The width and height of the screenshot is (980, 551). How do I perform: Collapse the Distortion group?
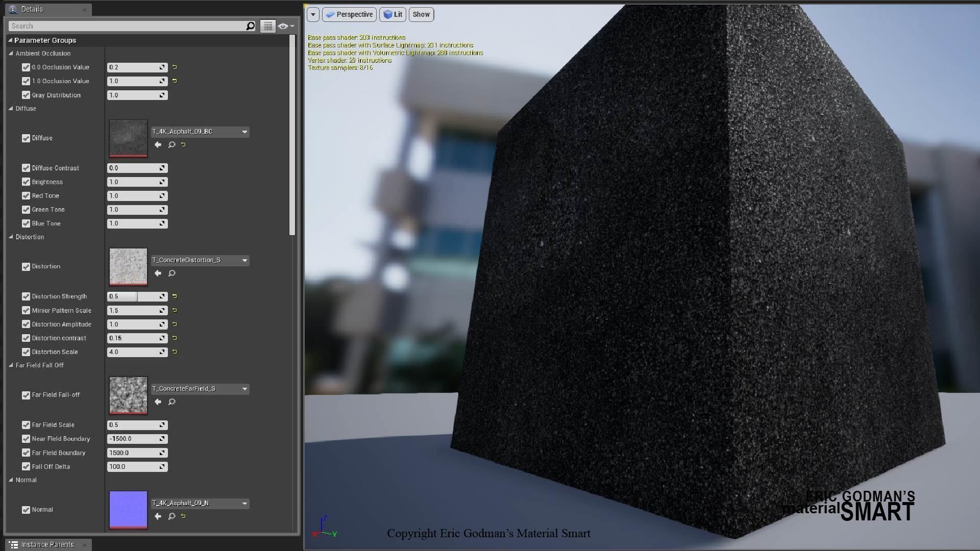[11, 237]
